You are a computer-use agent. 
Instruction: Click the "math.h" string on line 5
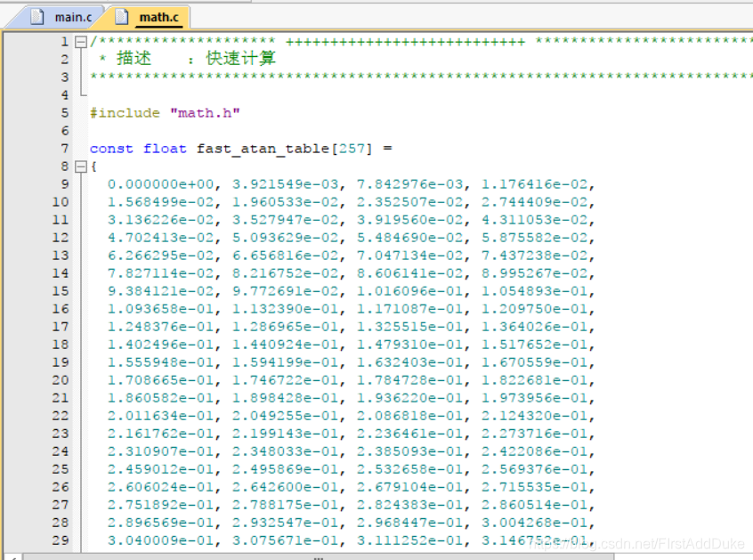205,113
